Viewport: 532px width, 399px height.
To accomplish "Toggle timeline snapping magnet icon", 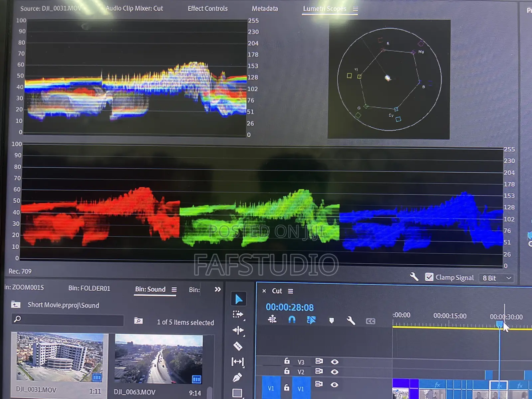I will point(292,320).
